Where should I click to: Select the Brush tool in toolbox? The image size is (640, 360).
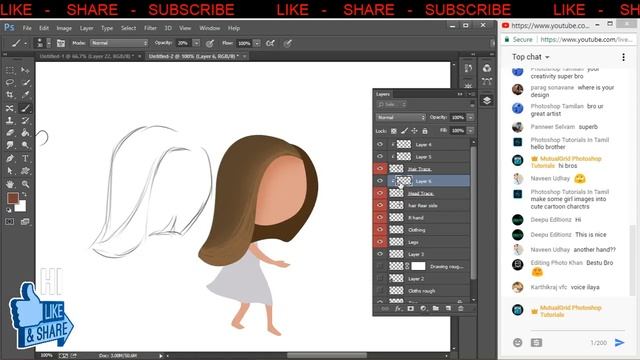tap(25, 108)
